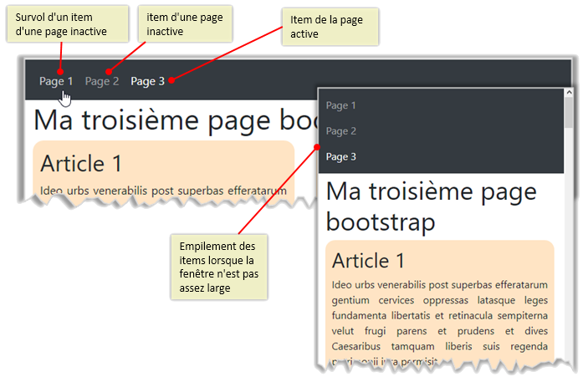Screen dimensions: 588x382
Task: Click the Article 1 title in the narrow window
Action: 368,260
